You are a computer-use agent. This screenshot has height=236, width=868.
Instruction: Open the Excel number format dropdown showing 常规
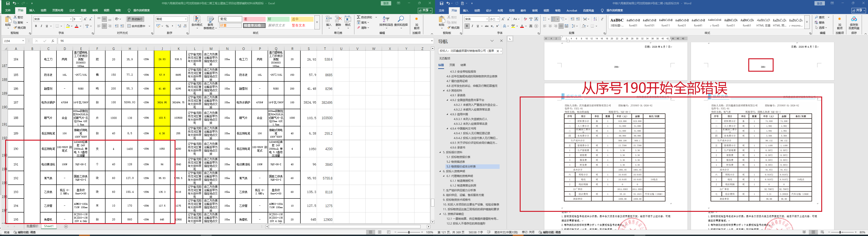click(186, 19)
